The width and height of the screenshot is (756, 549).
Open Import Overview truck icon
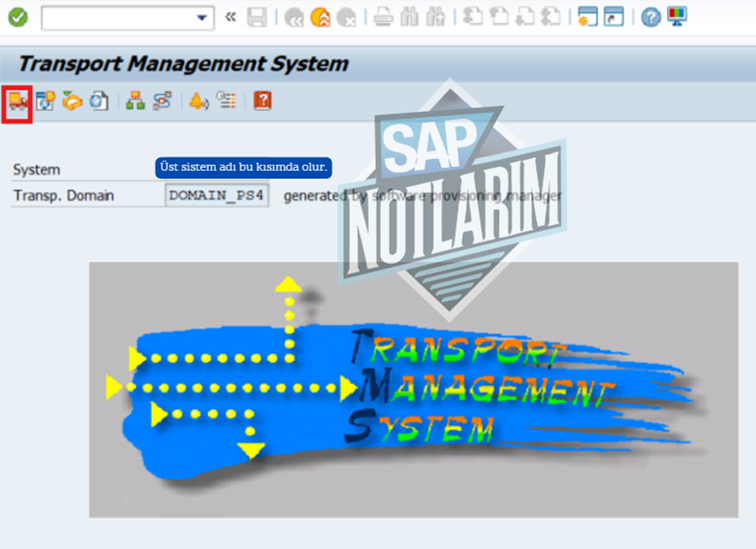click(18, 102)
